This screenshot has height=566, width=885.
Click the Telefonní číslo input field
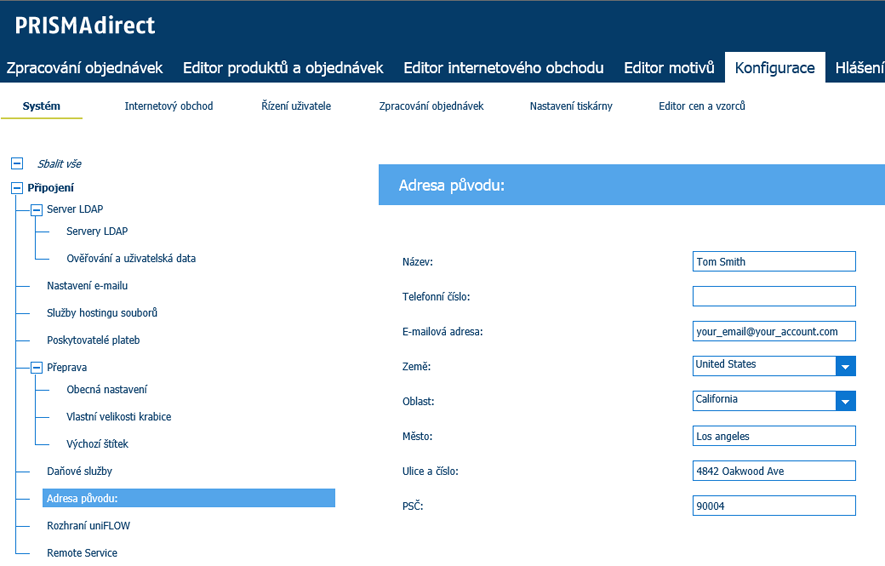[774, 296]
